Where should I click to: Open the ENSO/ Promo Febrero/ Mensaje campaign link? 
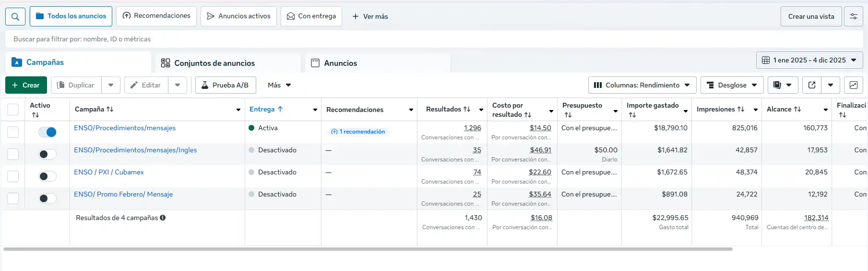(x=123, y=194)
